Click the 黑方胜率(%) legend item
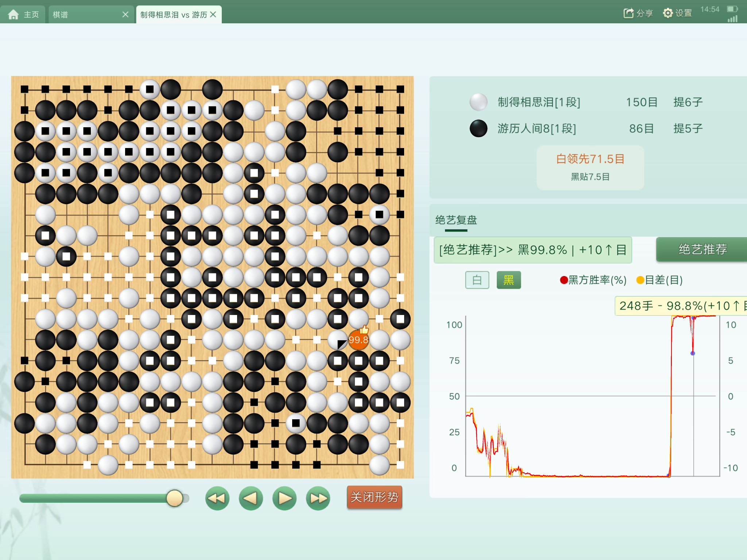Image resolution: width=747 pixels, height=560 pixels. click(593, 280)
